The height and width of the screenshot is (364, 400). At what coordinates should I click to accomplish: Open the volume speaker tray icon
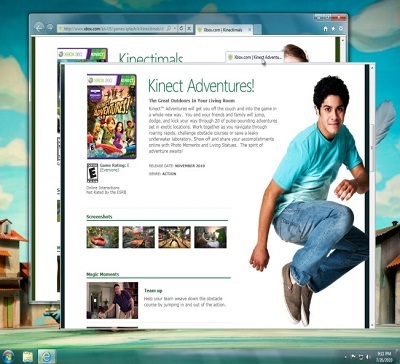pyautogui.click(x=368, y=357)
